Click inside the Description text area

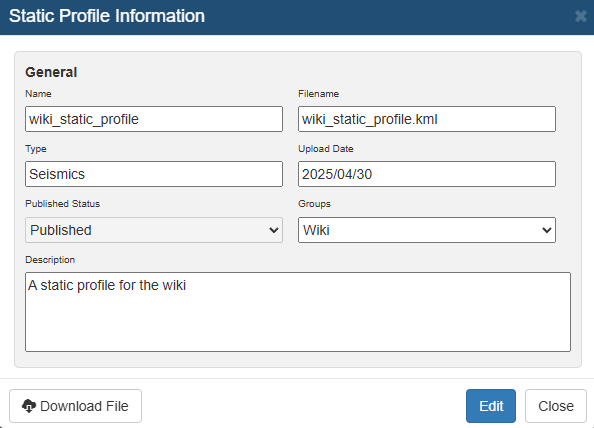pyautogui.click(x=298, y=312)
